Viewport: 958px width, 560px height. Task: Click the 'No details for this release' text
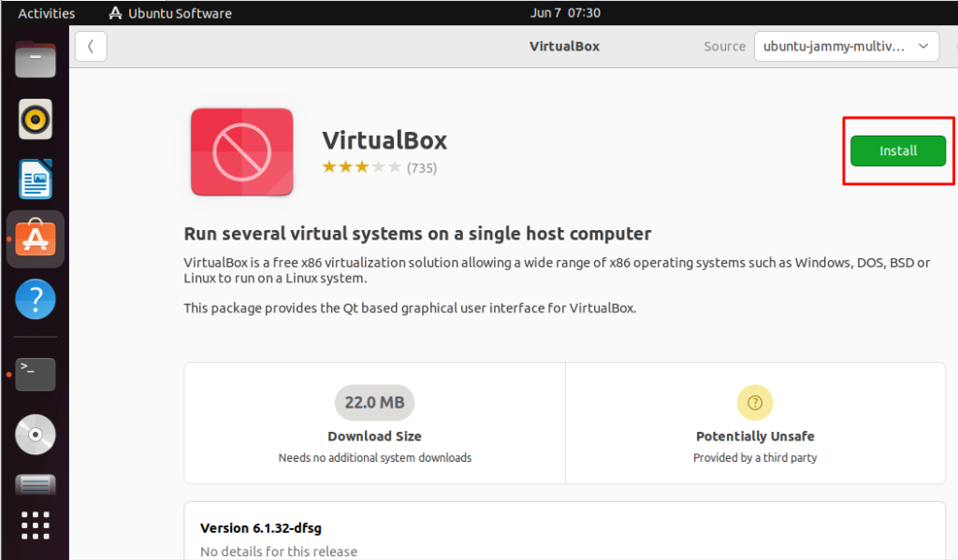pyautogui.click(x=279, y=552)
